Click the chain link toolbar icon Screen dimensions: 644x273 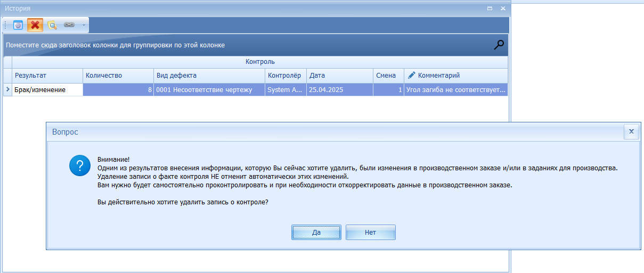click(69, 25)
